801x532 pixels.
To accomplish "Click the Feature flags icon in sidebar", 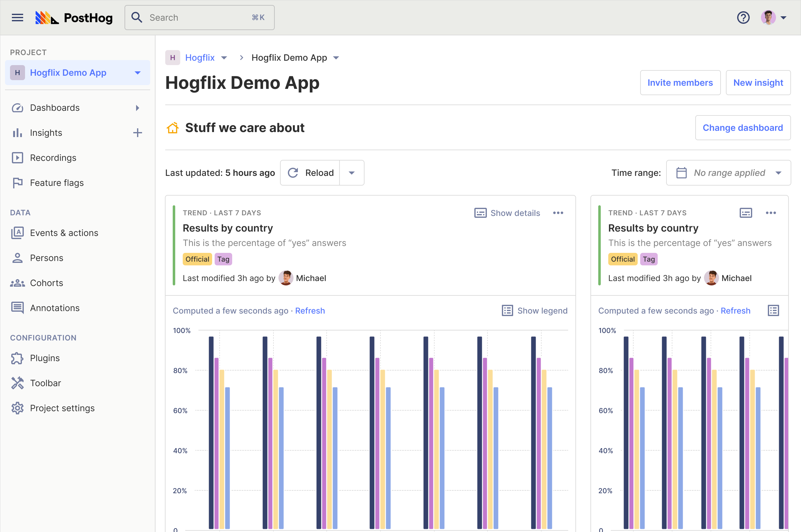I will [x=17, y=182].
